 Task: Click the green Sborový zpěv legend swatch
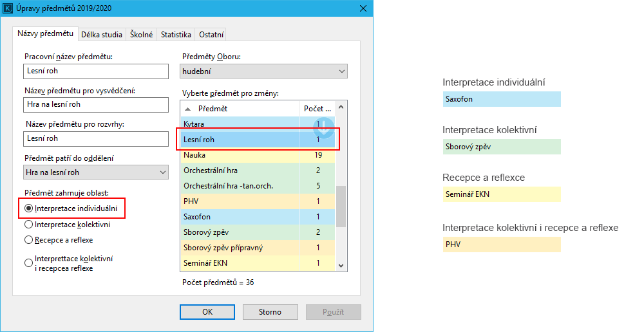point(501,147)
